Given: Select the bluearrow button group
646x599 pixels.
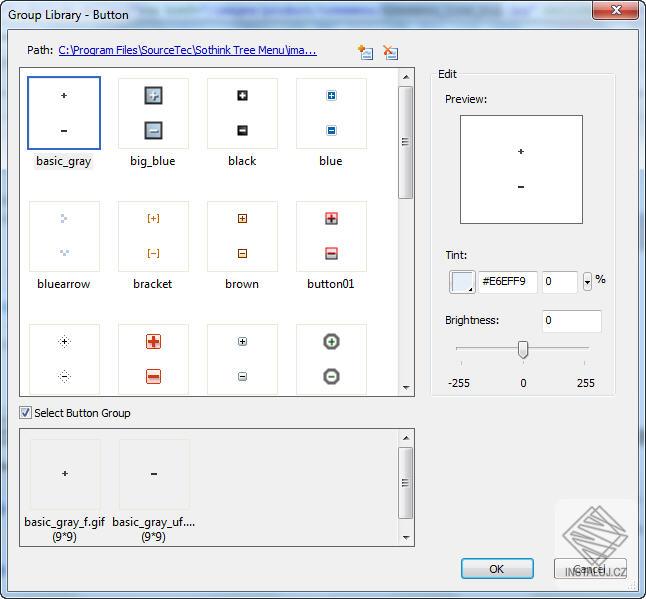Looking at the screenshot, I should point(64,236).
